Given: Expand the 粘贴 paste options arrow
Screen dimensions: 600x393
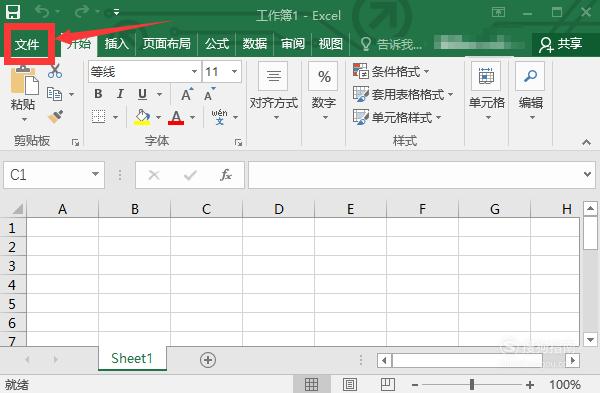Looking at the screenshot, I should pyautogui.click(x=24, y=119).
